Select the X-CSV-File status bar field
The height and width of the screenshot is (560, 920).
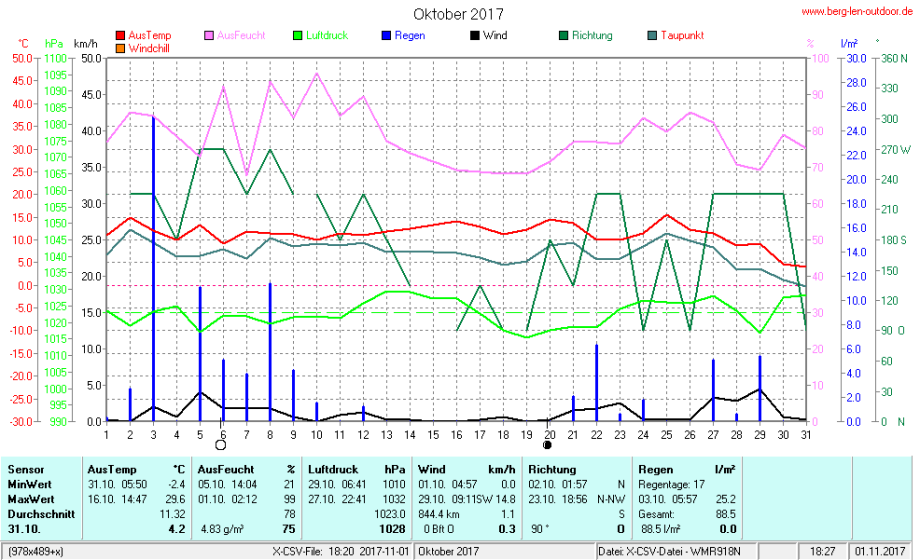coord(340,551)
